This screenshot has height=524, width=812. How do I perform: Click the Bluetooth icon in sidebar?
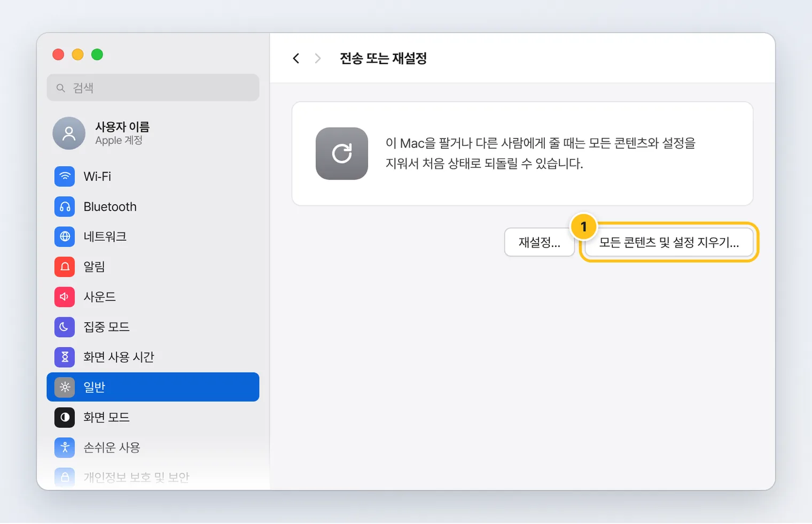[x=65, y=206]
